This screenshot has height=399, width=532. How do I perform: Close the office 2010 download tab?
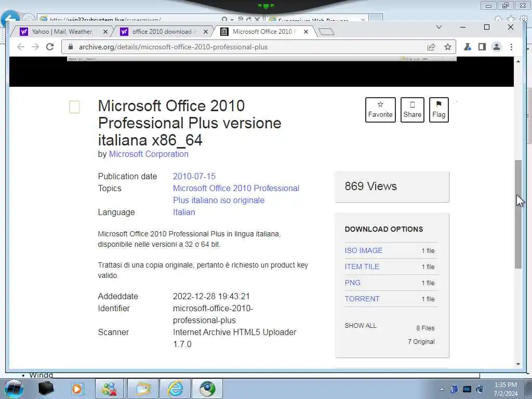point(206,32)
